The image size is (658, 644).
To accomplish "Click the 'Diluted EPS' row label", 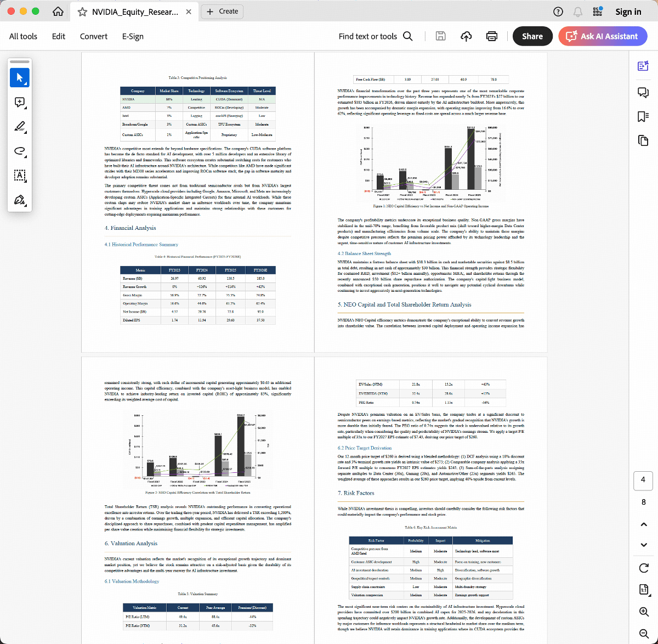I will pyautogui.click(x=131, y=320).
